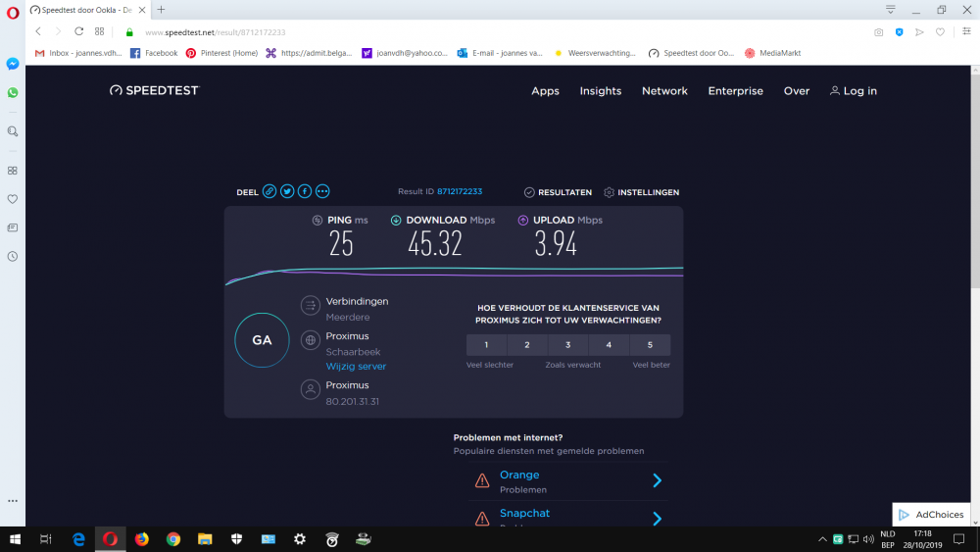Click the Speedtest logo
This screenshot has width=980, height=552.
point(154,90)
